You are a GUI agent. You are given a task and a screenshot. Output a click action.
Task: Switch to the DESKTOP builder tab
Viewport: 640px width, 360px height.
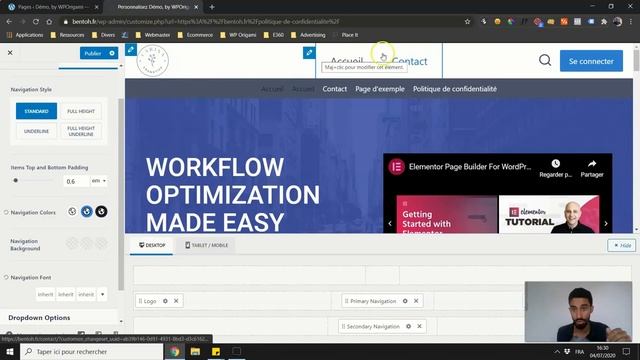152,245
